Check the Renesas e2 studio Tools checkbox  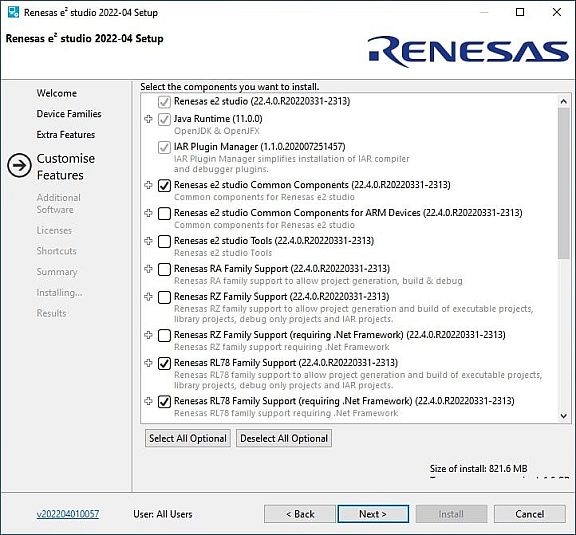coord(164,241)
